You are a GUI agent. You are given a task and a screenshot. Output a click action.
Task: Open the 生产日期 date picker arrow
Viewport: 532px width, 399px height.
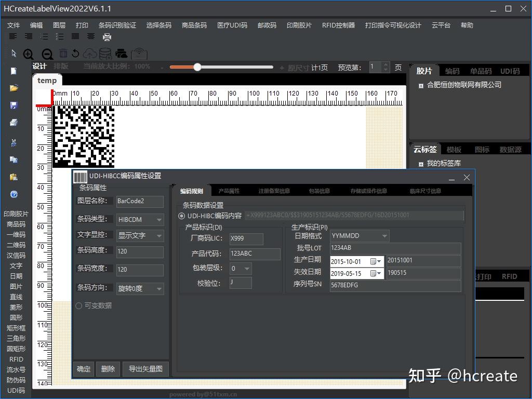379,262
